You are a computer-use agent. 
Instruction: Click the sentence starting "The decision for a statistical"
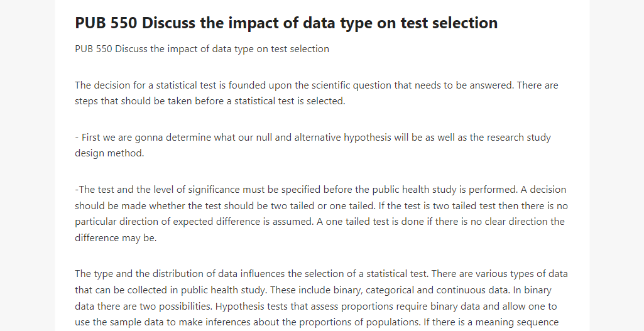pos(295,85)
